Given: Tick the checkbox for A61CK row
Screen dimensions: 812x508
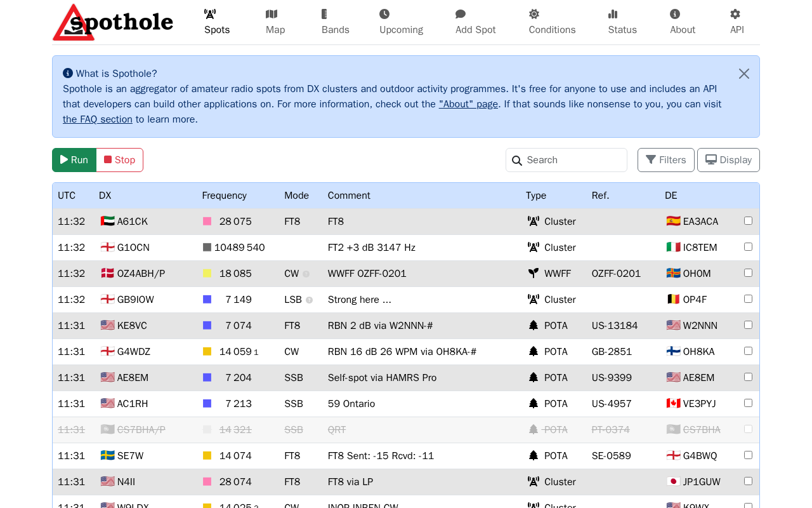Looking at the screenshot, I should coord(748,221).
